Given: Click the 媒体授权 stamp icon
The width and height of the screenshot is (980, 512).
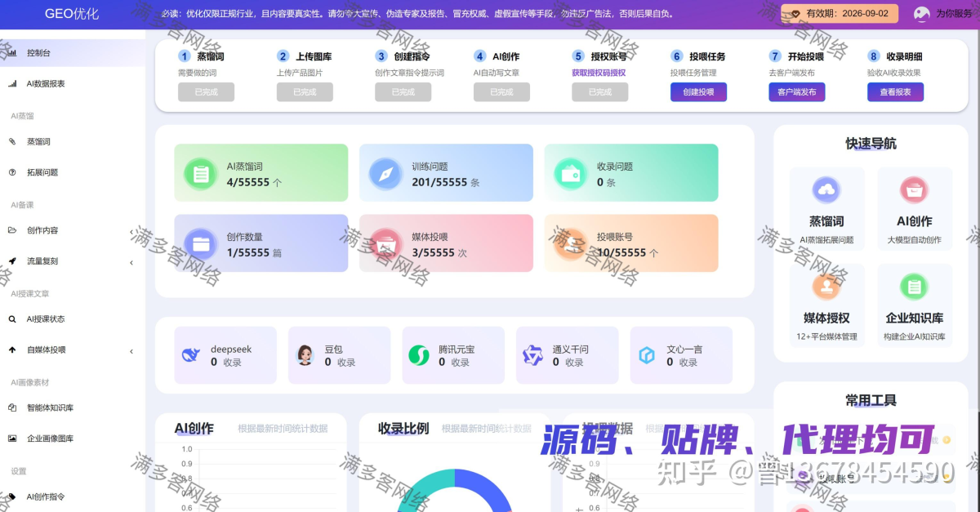Looking at the screenshot, I should [x=826, y=287].
